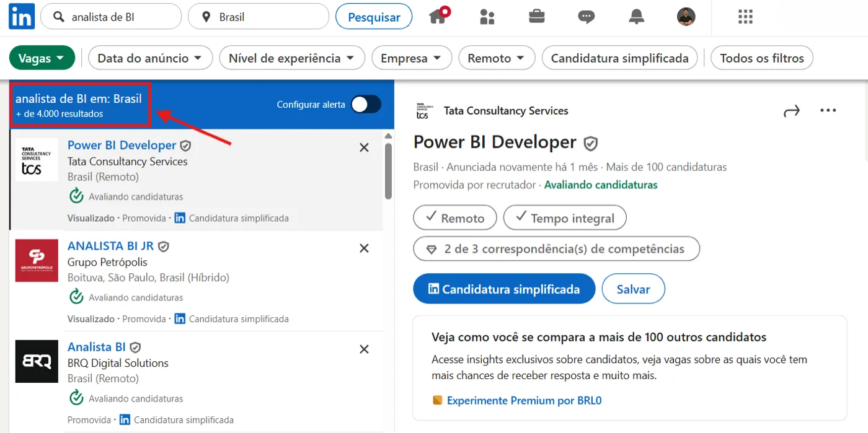Open the Notifications bell icon

tap(636, 17)
